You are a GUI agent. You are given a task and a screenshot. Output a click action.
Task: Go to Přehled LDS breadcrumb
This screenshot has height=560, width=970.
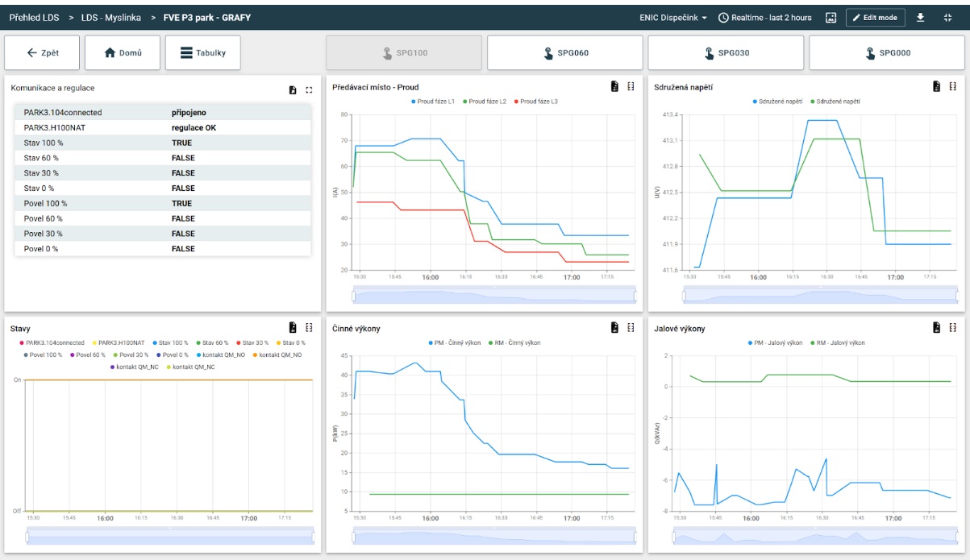[33, 18]
